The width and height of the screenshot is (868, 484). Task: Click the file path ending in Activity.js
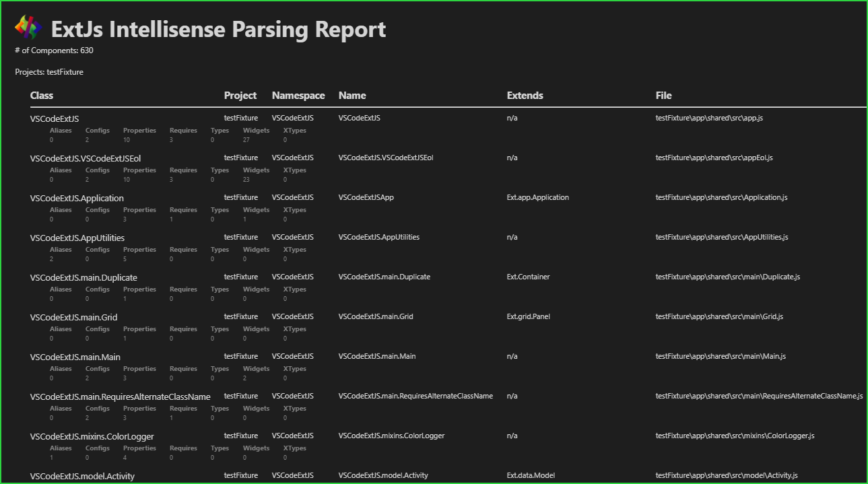[727, 476]
